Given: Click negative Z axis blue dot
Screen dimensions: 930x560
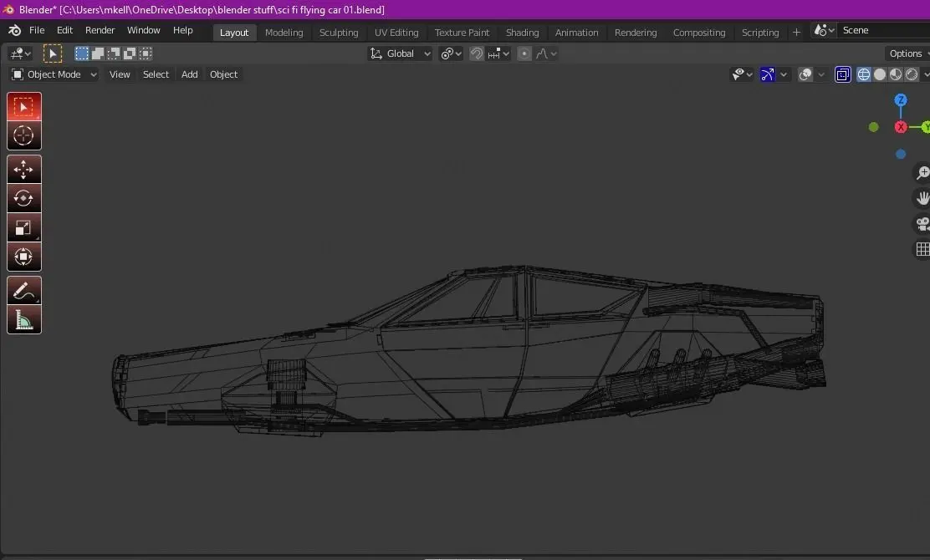Looking at the screenshot, I should click(901, 154).
